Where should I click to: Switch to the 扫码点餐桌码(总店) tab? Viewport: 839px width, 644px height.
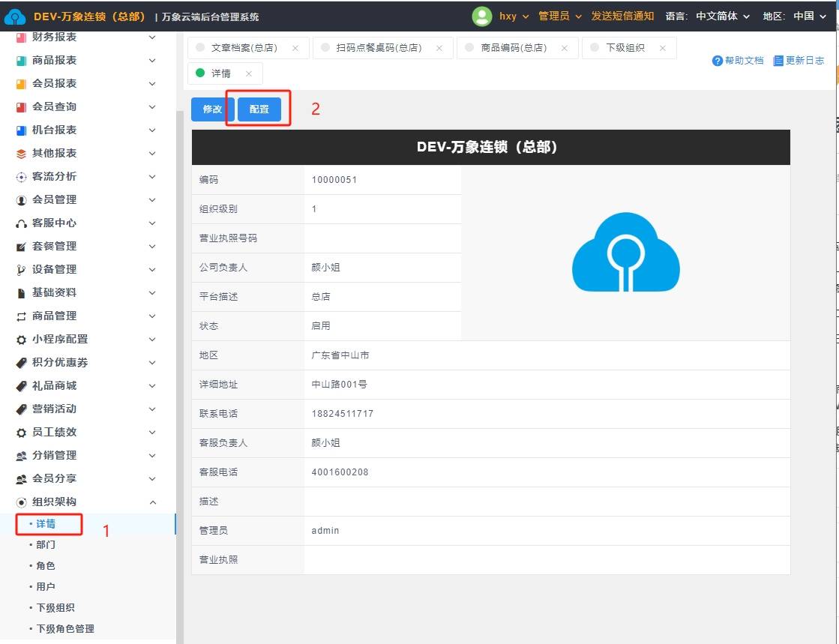[378, 48]
